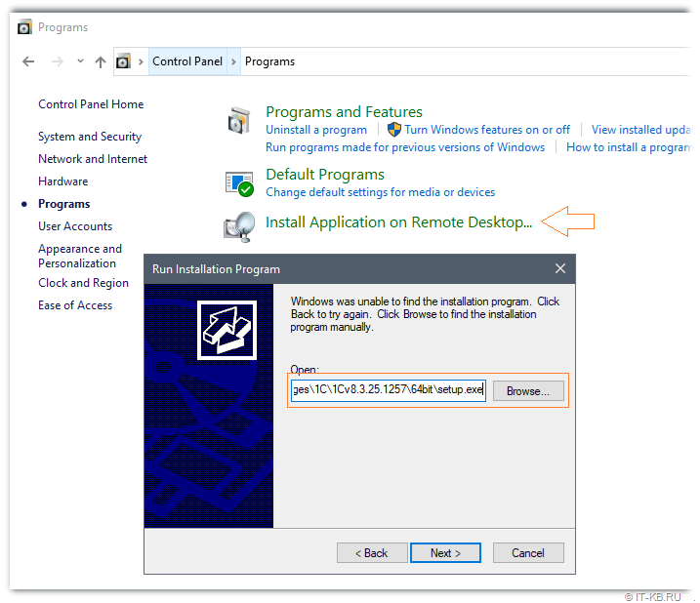Viewport: 700px width, 603px height.
Task: Open Run programs made for previous versions
Action: tap(405, 147)
